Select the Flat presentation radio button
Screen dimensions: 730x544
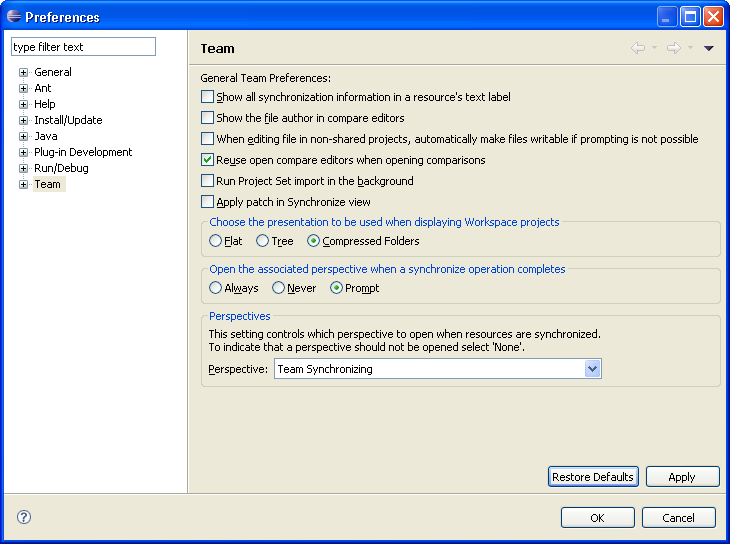[215, 241]
